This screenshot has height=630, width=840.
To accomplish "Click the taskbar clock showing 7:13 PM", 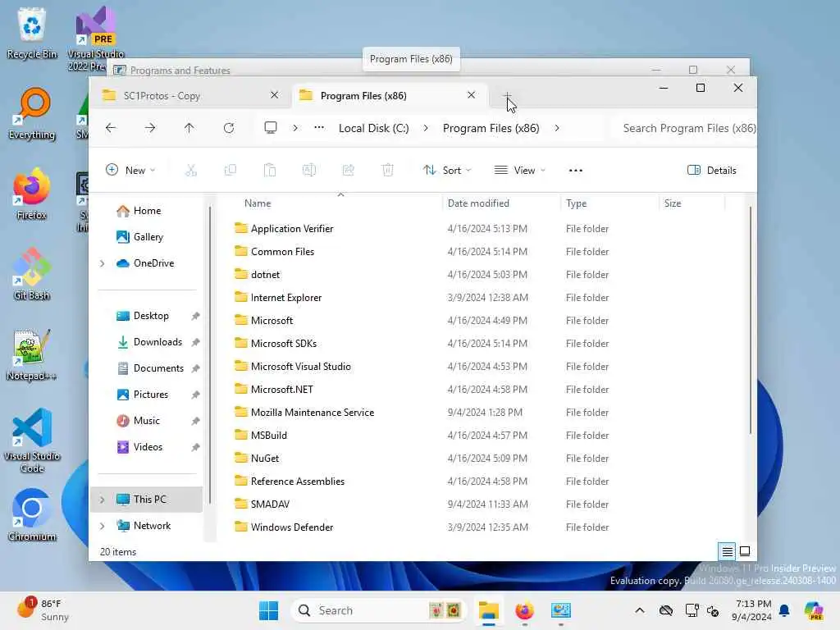I will coord(753,610).
